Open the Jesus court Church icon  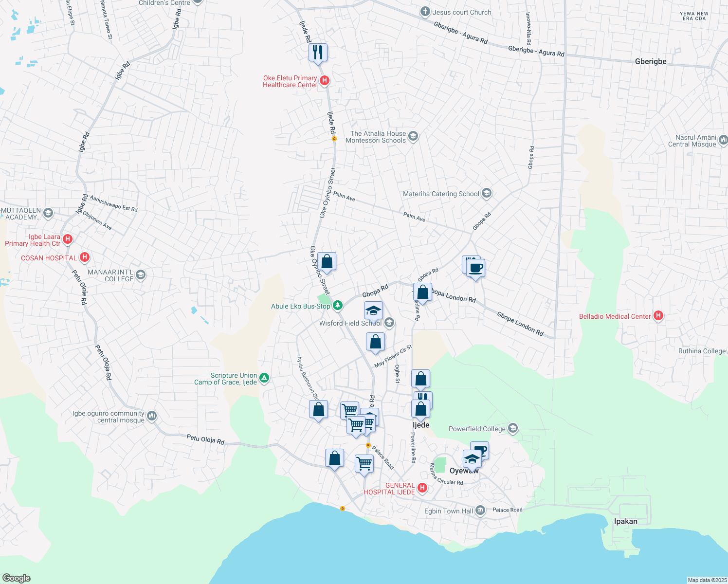pos(424,12)
